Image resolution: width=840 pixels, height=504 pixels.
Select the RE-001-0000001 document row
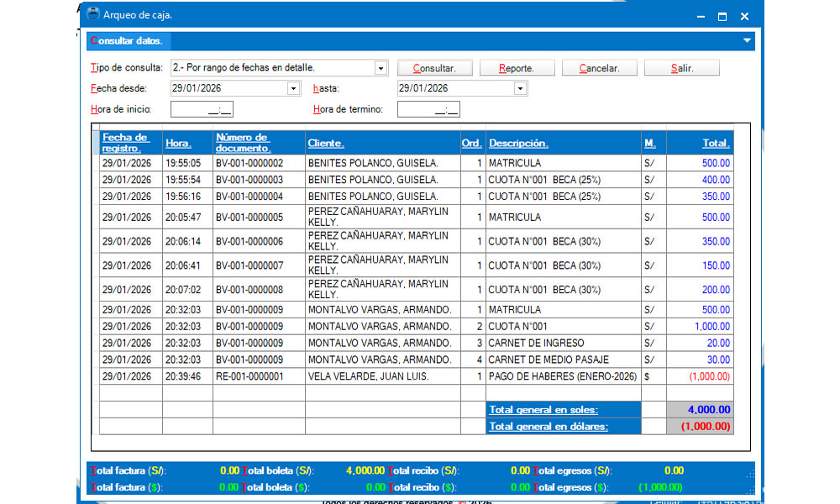click(x=417, y=376)
